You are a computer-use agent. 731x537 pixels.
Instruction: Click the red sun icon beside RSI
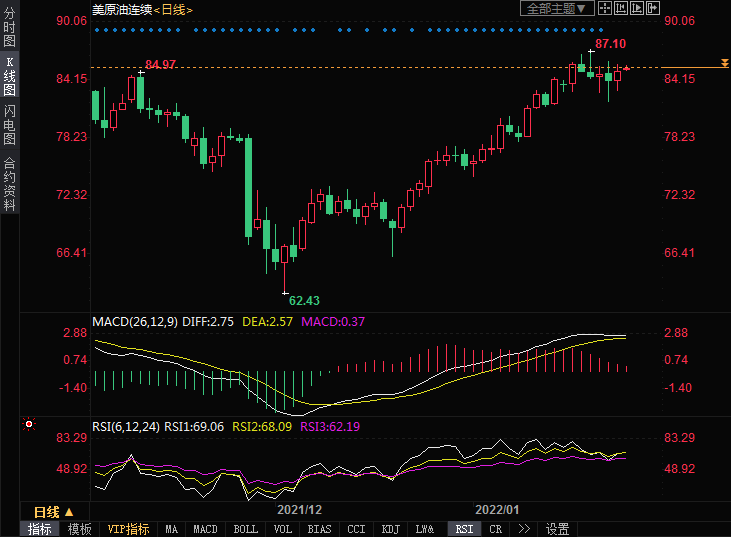pyautogui.click(x=29, y=425)
